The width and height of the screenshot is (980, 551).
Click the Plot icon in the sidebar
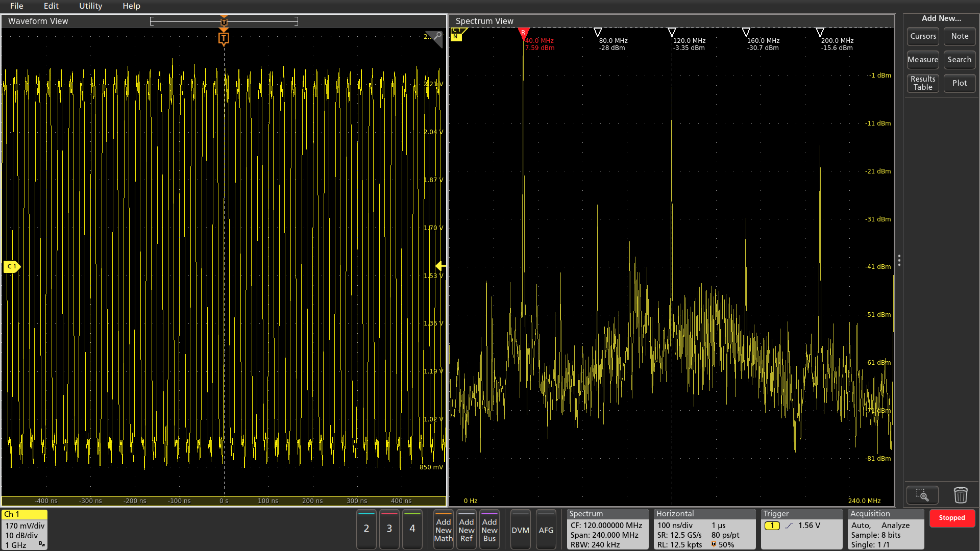[x=959, y=83]
